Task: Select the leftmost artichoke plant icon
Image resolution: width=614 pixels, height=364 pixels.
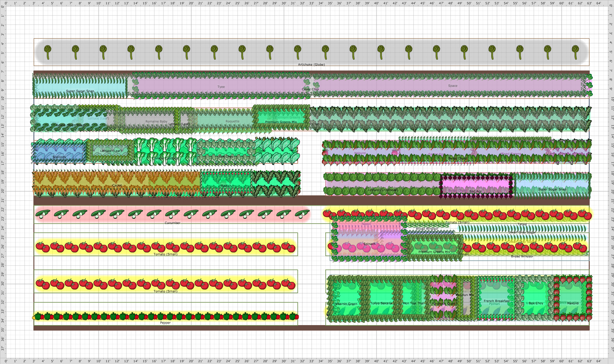Action: click(48, 52)
